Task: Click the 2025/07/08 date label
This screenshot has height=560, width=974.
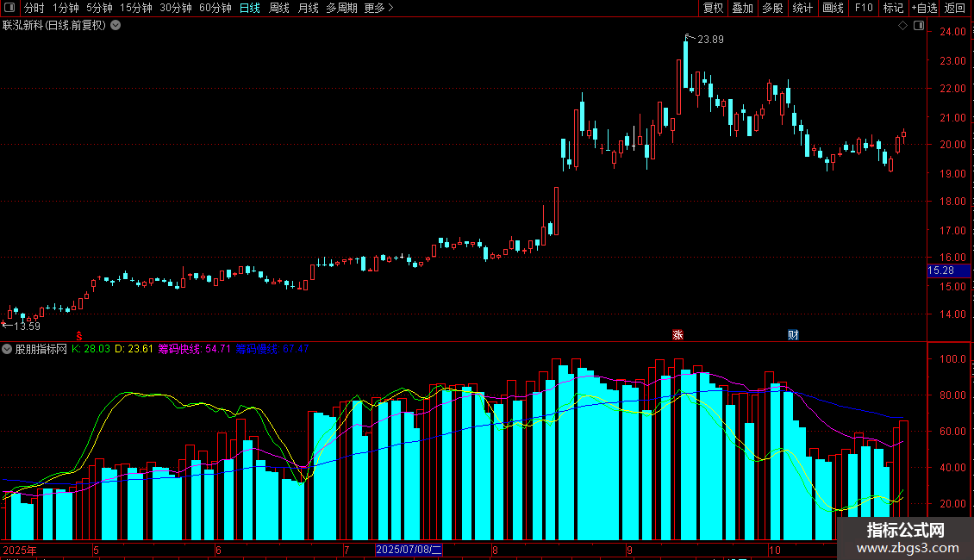Action: (409, 550)
